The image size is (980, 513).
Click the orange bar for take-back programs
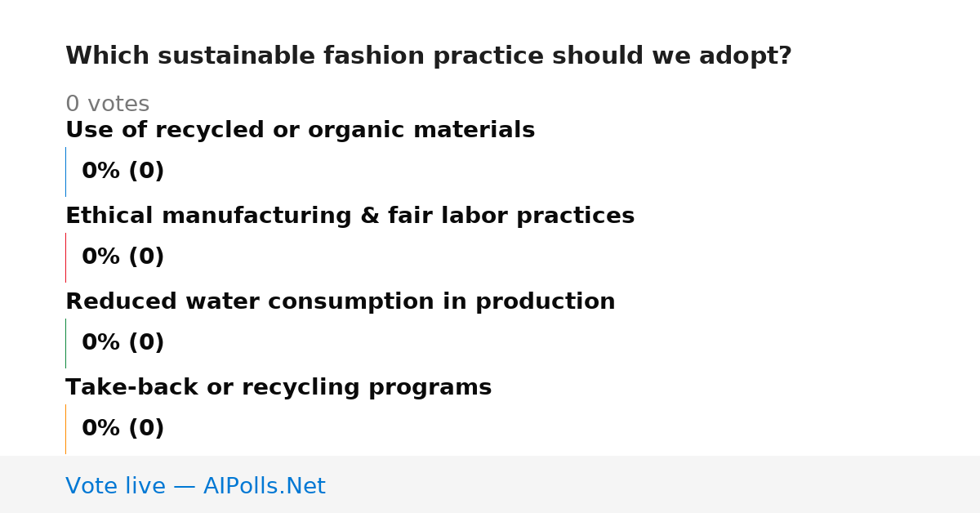65,429
